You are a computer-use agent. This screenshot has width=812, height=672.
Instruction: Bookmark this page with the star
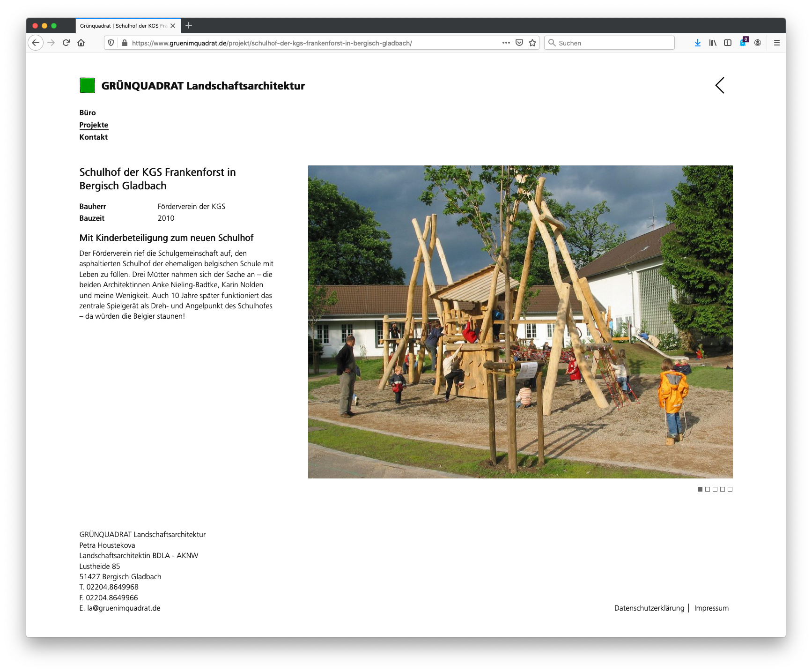tap(532, 43)
